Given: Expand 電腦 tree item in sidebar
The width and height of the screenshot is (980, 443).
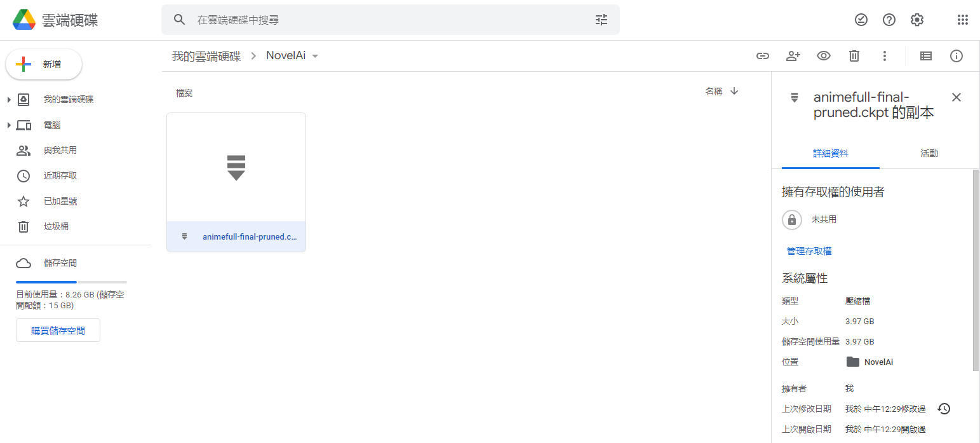Looking at the screenshot, I should tap(9, 125).
